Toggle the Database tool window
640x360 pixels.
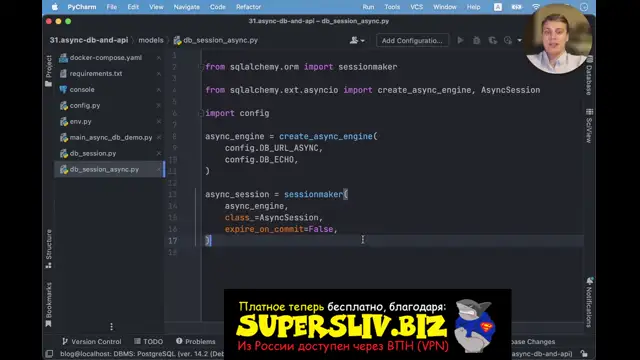589,76
